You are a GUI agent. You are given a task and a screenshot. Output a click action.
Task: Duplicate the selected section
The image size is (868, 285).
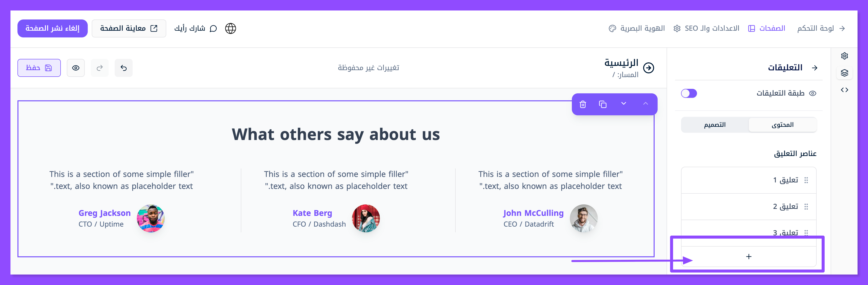click(x=603, y=104)
